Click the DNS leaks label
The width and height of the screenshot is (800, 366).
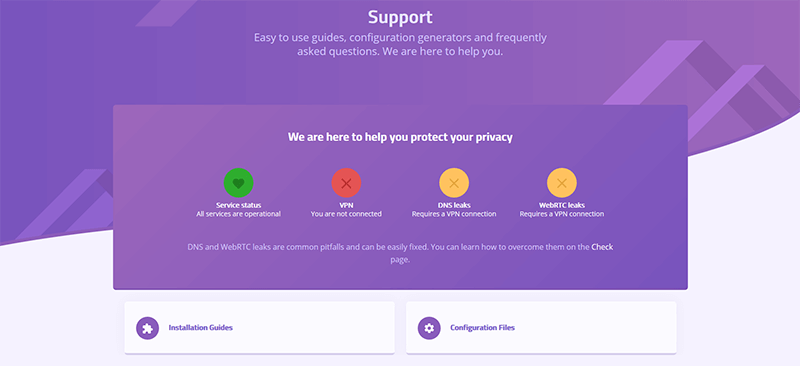(x=454, y=206)
